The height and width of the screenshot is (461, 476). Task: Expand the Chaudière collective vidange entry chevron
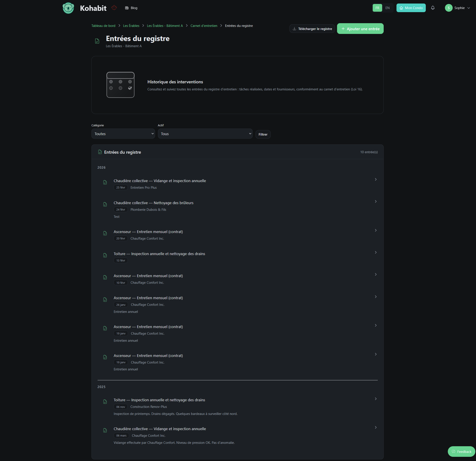click(x=376, y=179)
